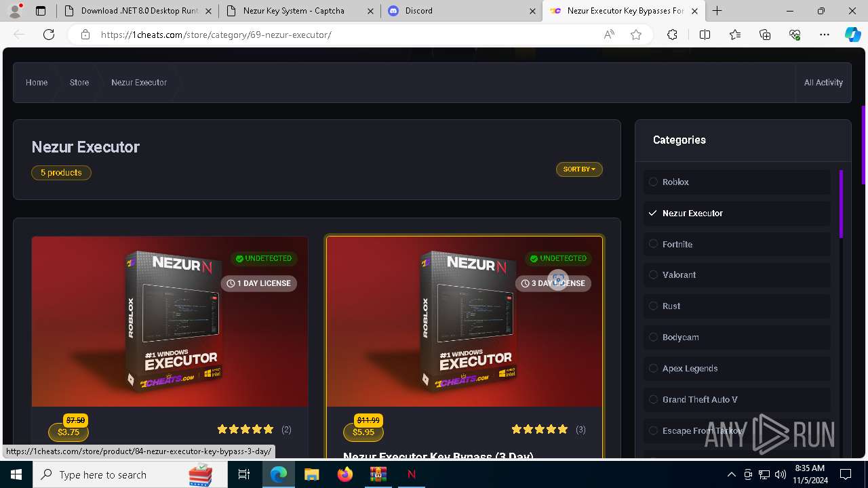Open the Copilot sidebar icon

pyautogui.click(x=853, y=35)
